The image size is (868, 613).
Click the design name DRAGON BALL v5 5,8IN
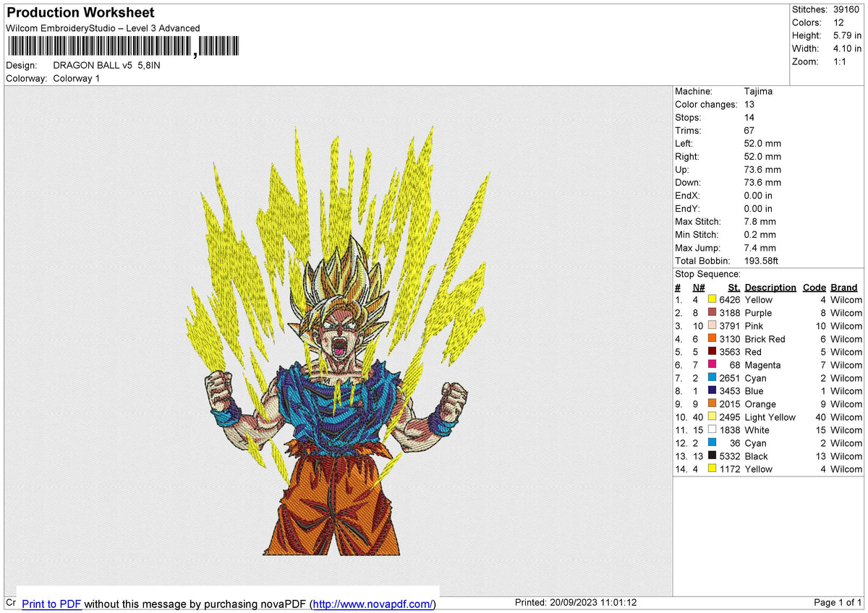click(107, 65)
